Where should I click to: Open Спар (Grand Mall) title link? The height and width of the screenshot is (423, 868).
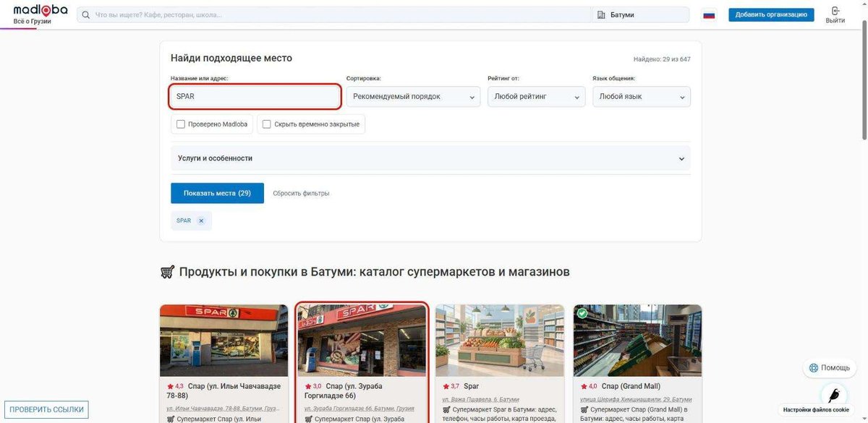coord(631,386)
